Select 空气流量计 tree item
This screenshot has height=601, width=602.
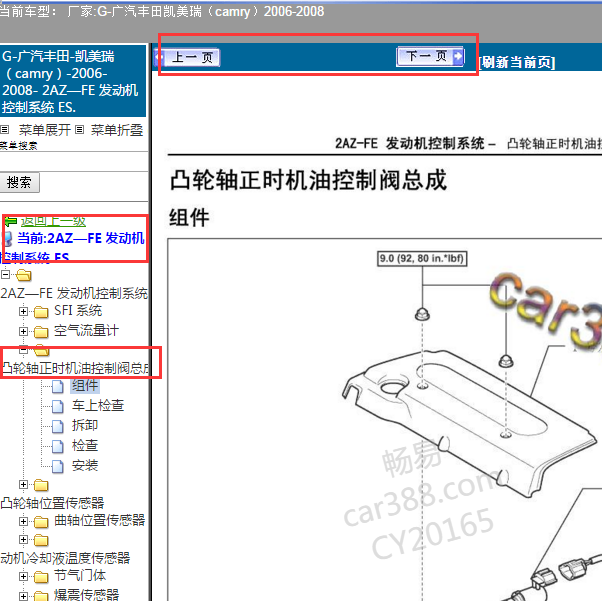click(x=86, y=330)
